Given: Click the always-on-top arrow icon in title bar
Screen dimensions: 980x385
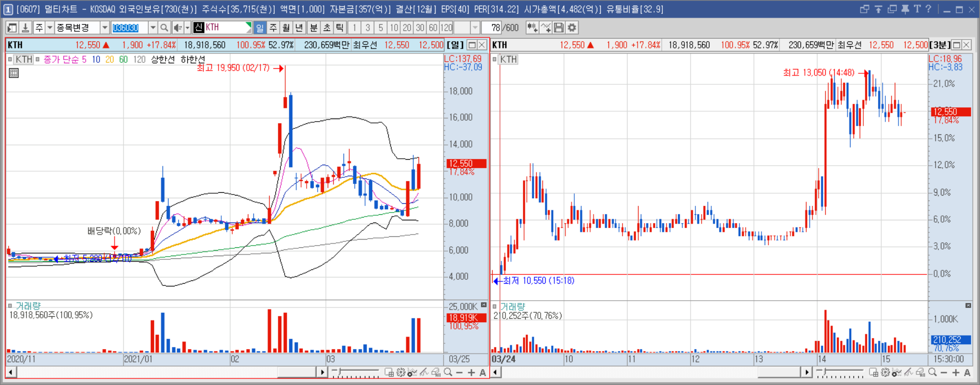Looking at the screenshot, I should pyautogui.click(x=879, y=9).
